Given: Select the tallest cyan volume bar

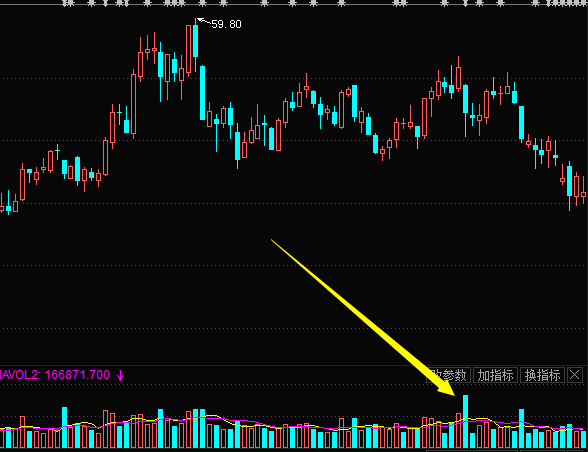Looking at the screenshot, I should tap(465, 422).
